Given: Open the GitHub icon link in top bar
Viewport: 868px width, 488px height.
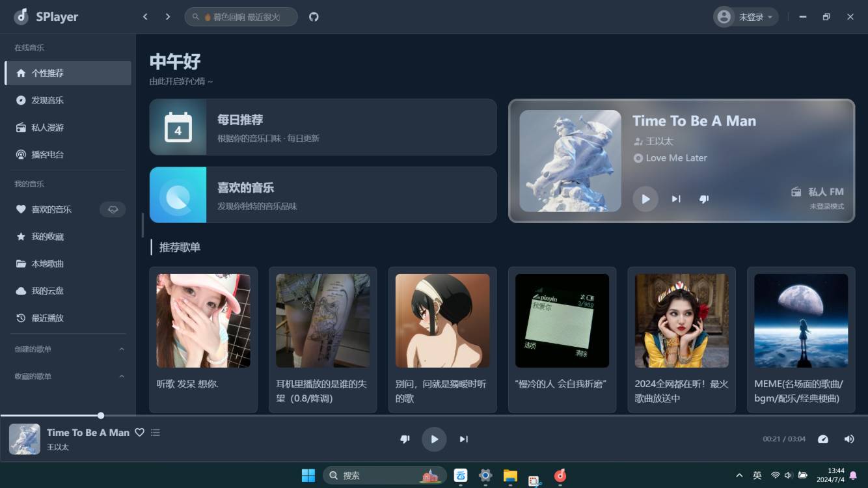Looking at the screenshot, I should [x=314, y=17].
